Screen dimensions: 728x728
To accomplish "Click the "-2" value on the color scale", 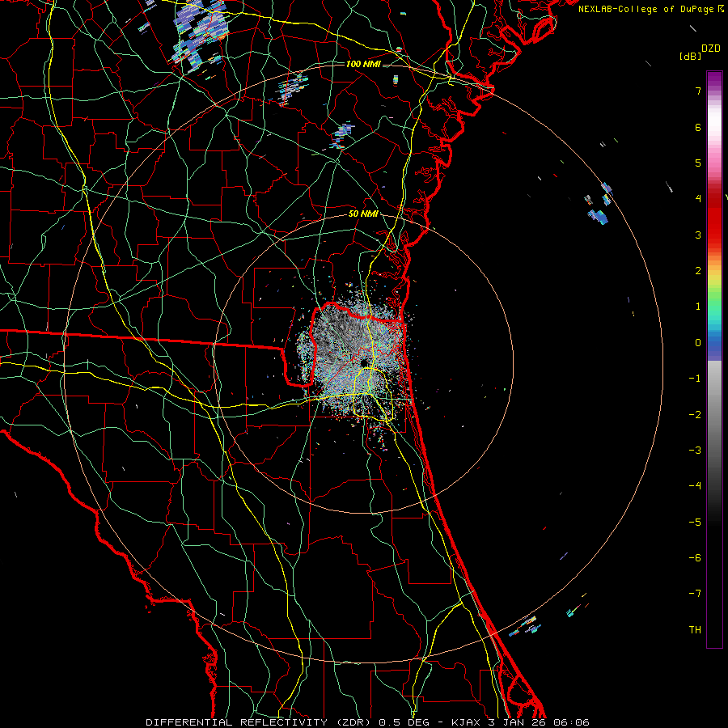I will pyautogui.click(x=695, y=415).
